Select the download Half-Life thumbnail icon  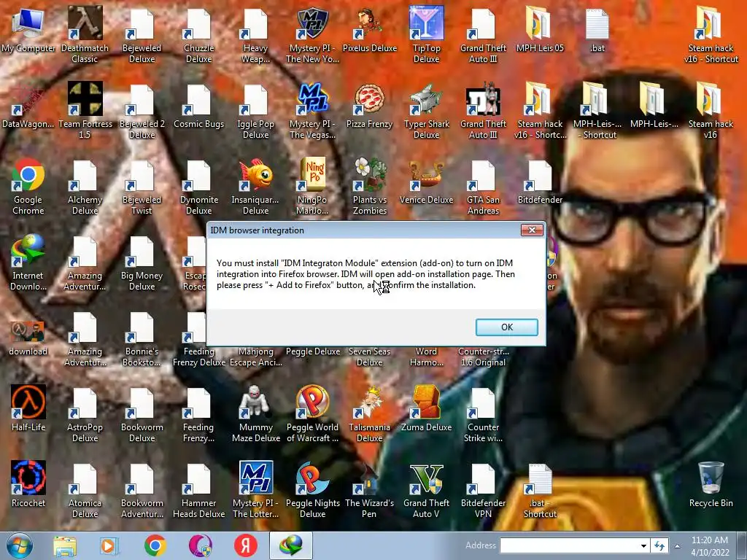28,338
